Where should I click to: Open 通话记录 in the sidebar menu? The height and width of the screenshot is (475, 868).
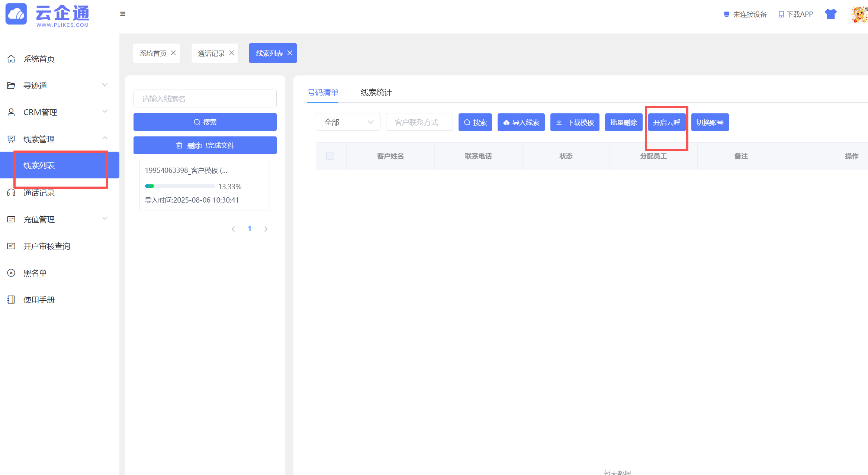tap(39, 193)
